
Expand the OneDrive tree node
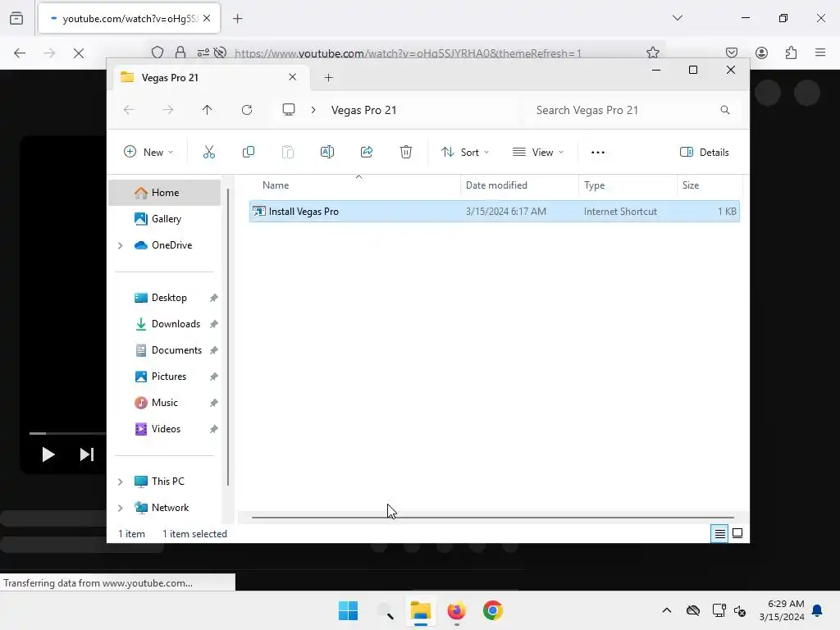tap(121, 245)
